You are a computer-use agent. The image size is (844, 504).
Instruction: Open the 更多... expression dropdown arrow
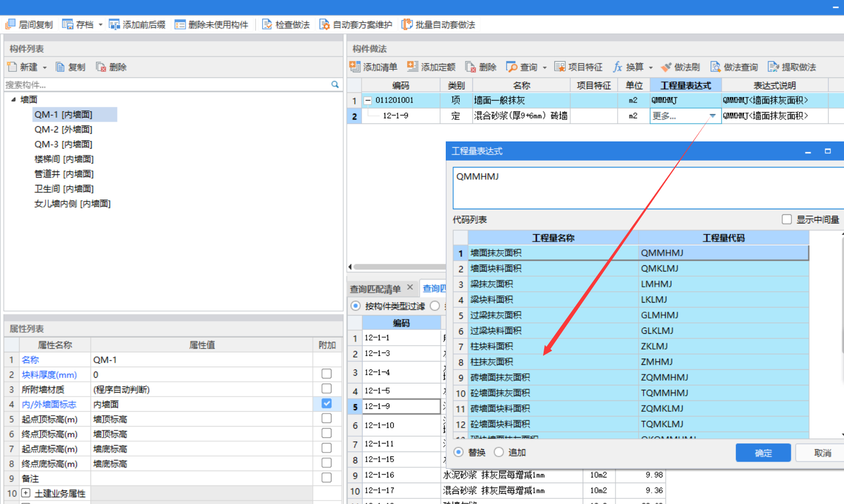click(713, 115)
